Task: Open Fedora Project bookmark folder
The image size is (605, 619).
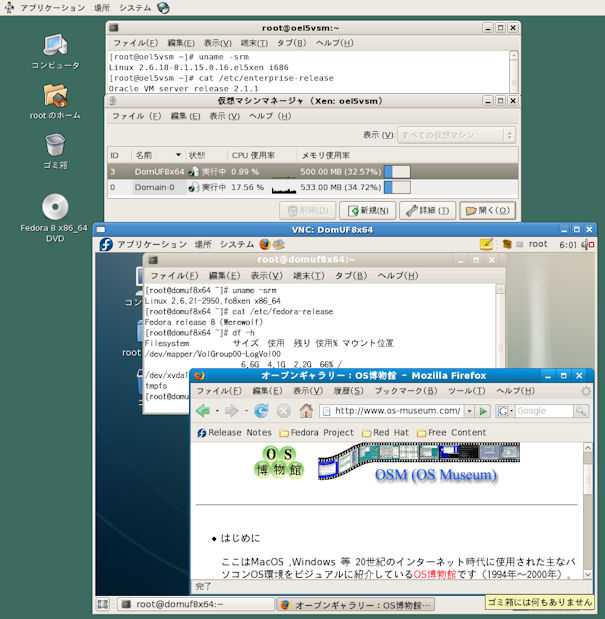Action: coord(317,433)
